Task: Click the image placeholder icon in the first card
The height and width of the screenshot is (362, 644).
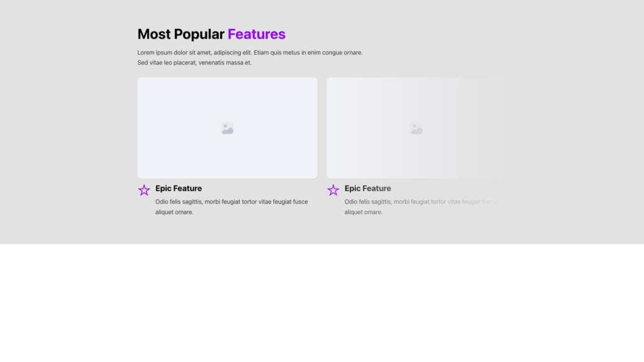Action: [x=227, y=128]
